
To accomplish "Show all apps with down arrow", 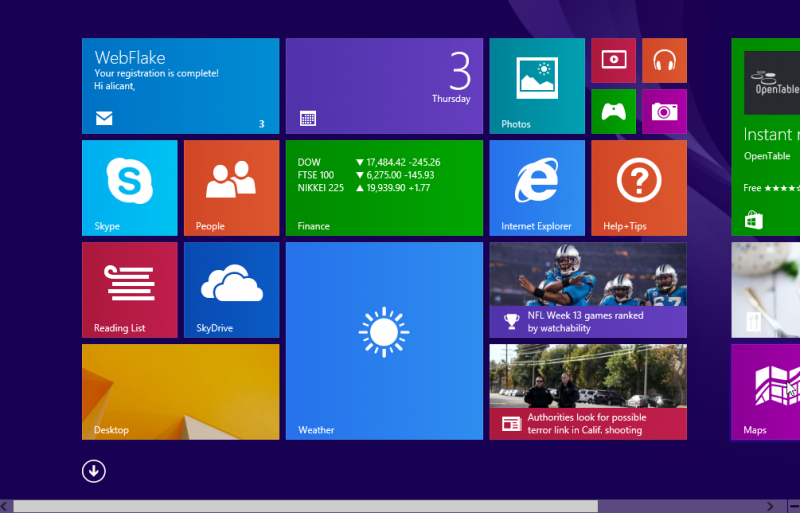I will 94,471.
